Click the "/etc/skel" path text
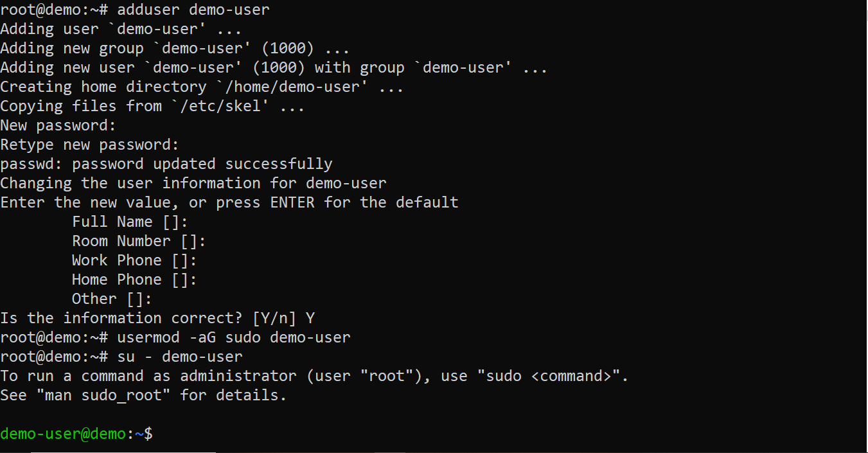 click(224, 106)
